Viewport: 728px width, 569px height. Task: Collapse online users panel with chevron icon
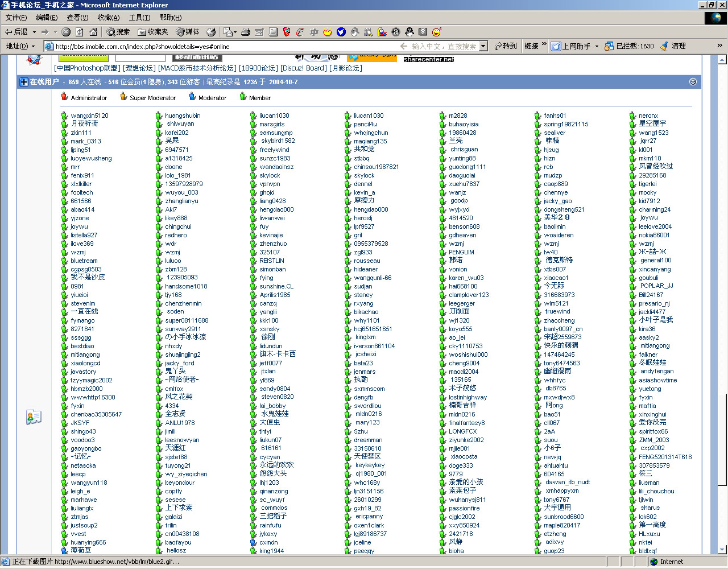pos(693,82)
